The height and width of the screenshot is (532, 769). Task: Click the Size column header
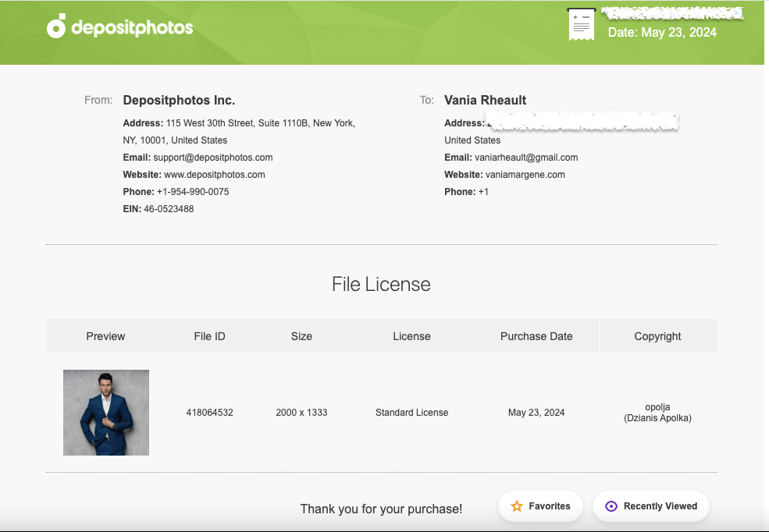coord(301,336)
